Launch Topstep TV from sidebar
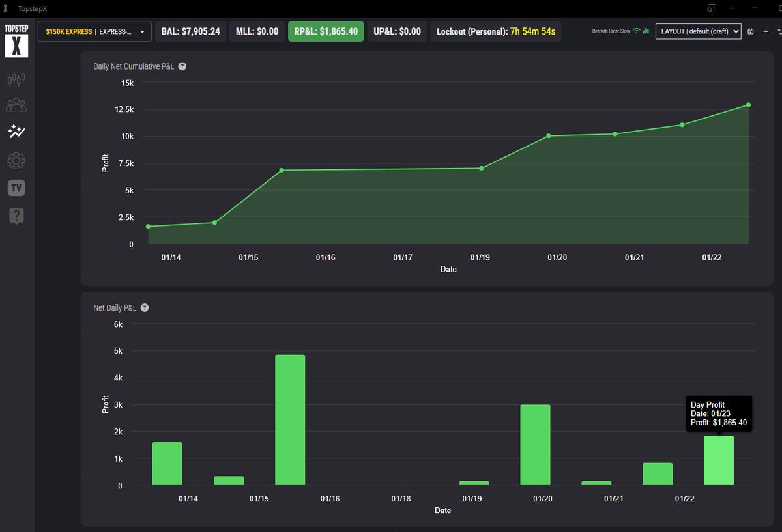This screenshot has height=532, width=782. point(16,188)
